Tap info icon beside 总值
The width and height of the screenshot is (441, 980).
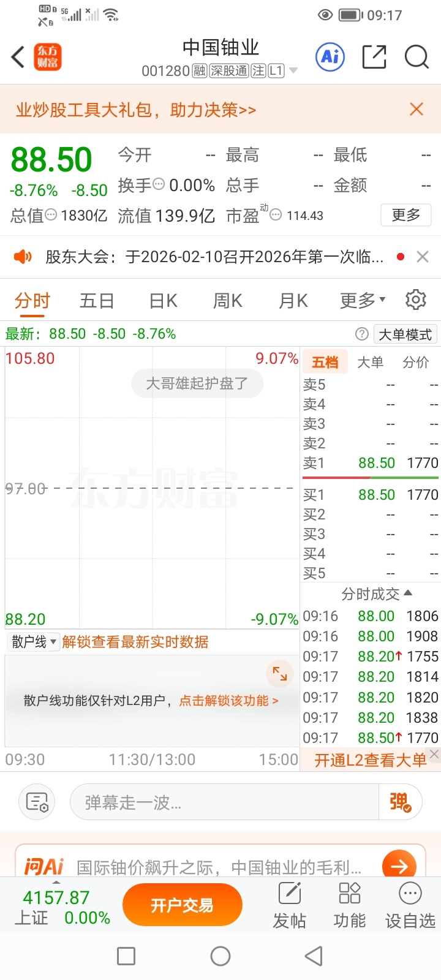coord(51,215)
